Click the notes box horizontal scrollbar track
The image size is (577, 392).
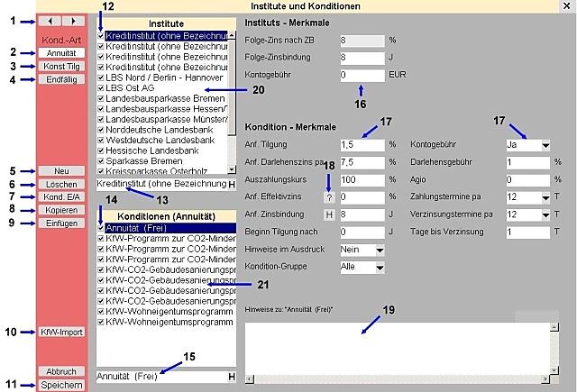click(x=398, y=379)
